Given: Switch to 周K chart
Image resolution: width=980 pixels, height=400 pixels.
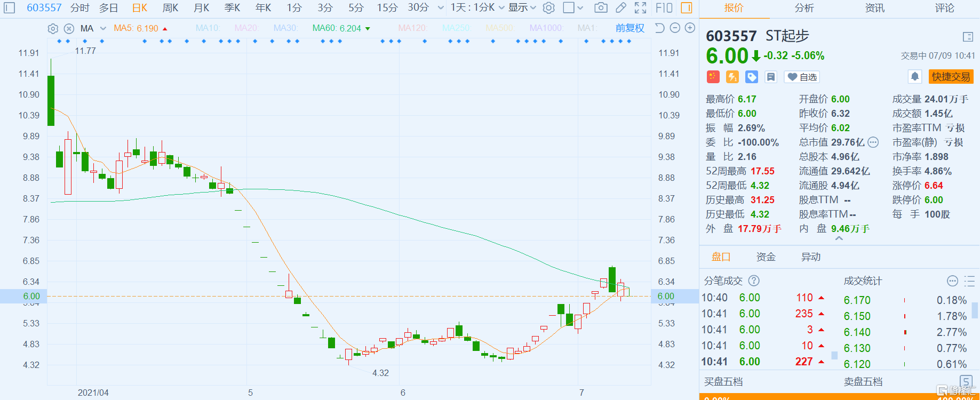Looking at the screenshot, I should (x=171, y=7).
